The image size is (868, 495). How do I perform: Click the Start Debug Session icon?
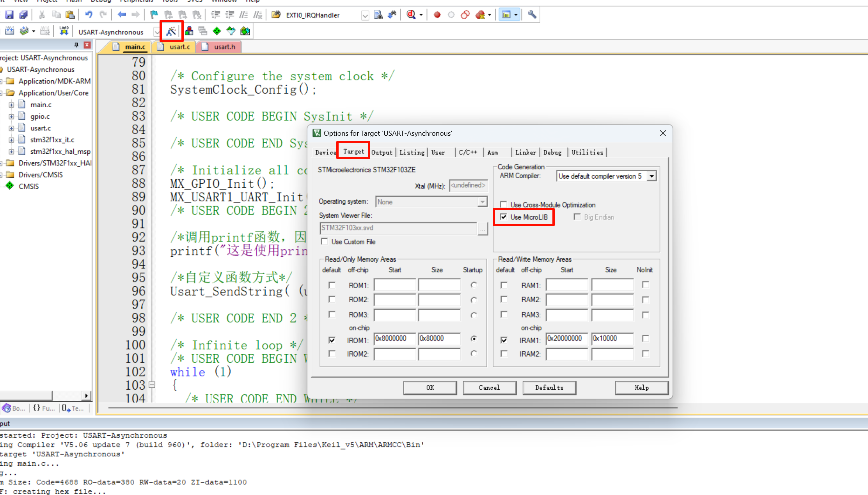pyautogui.click(x=411, y=15)
